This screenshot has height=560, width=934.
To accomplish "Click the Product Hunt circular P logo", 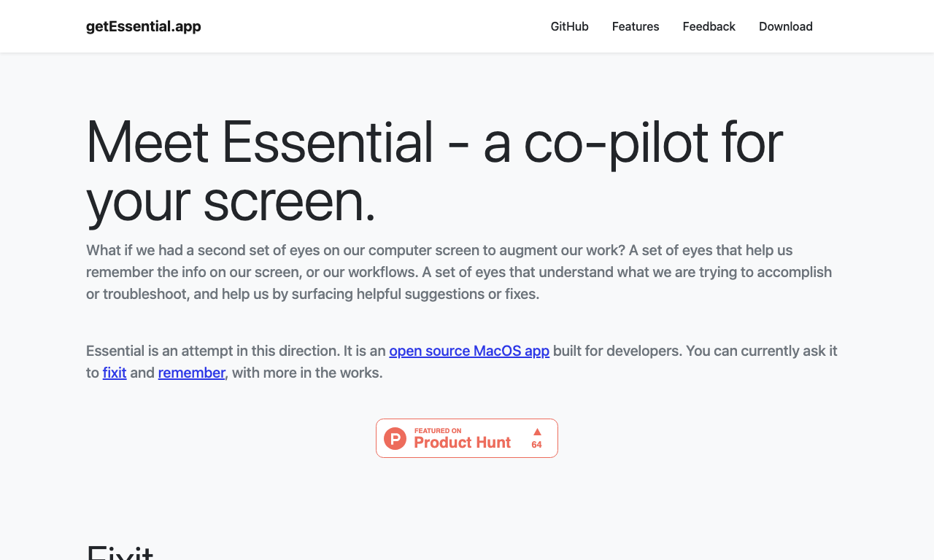I will point(395,438).
